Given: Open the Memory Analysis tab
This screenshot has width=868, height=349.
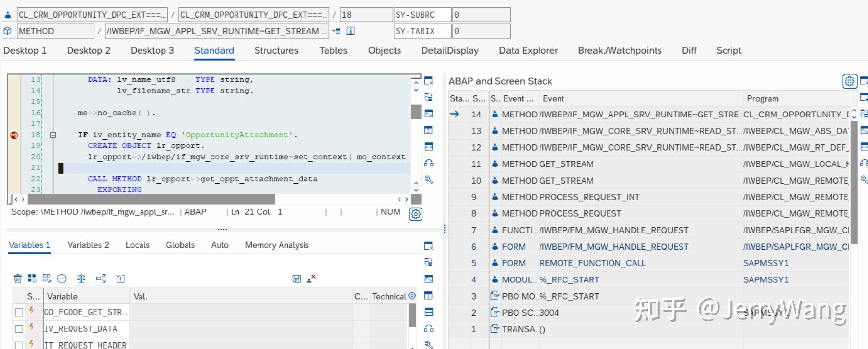Looking at the screenshot, I should (x=277, y=245).
